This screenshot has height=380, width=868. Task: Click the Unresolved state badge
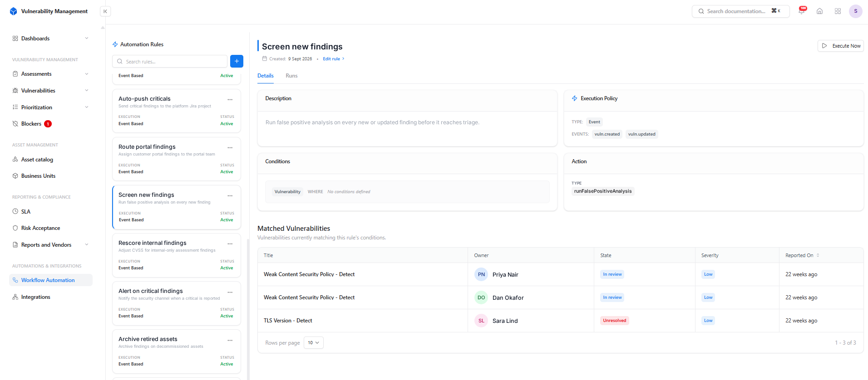[615, 321]
